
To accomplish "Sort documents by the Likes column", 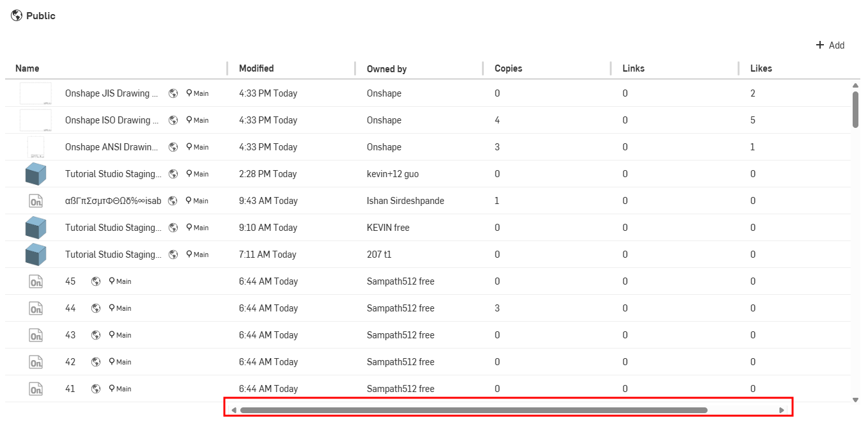I will point(761,68).
